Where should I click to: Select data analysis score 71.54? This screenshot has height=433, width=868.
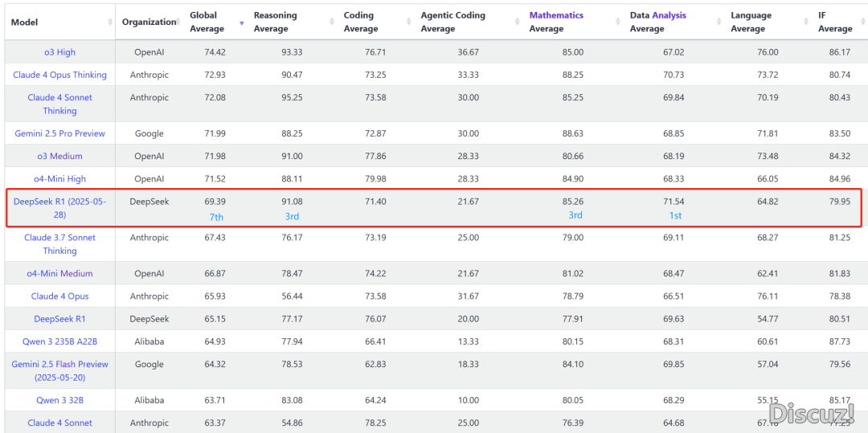tap(675, 202)
